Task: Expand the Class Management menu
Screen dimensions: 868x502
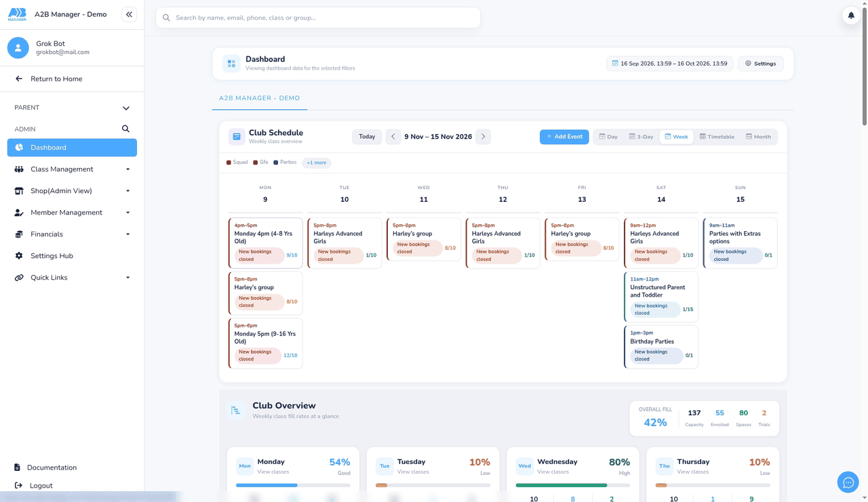Action: pos(72,169)
